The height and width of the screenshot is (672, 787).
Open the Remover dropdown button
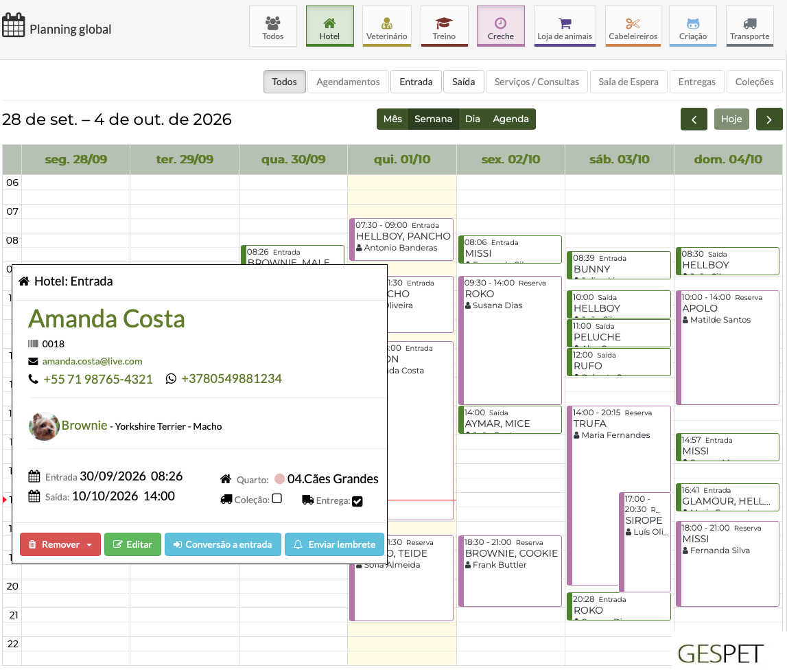pos(60,544)
